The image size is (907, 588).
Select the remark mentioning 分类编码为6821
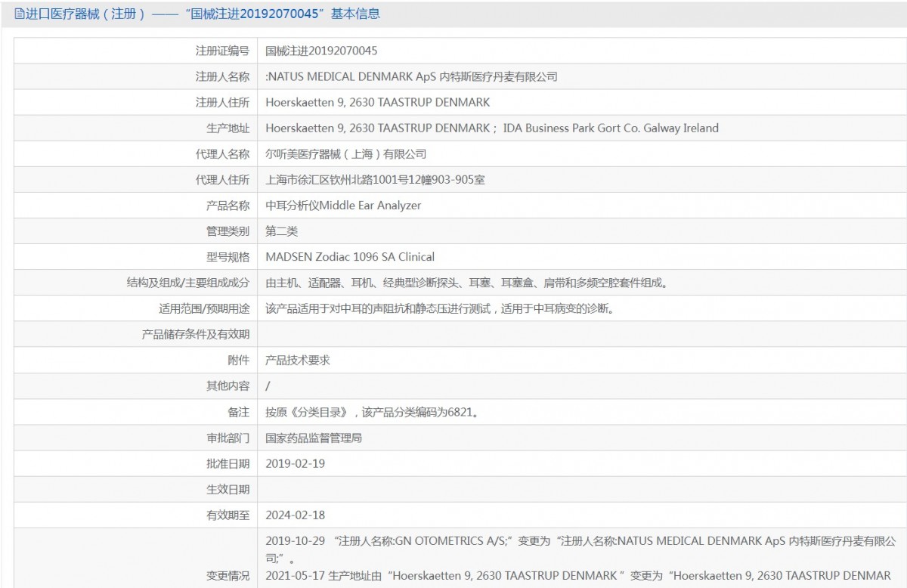click(372, 412)
